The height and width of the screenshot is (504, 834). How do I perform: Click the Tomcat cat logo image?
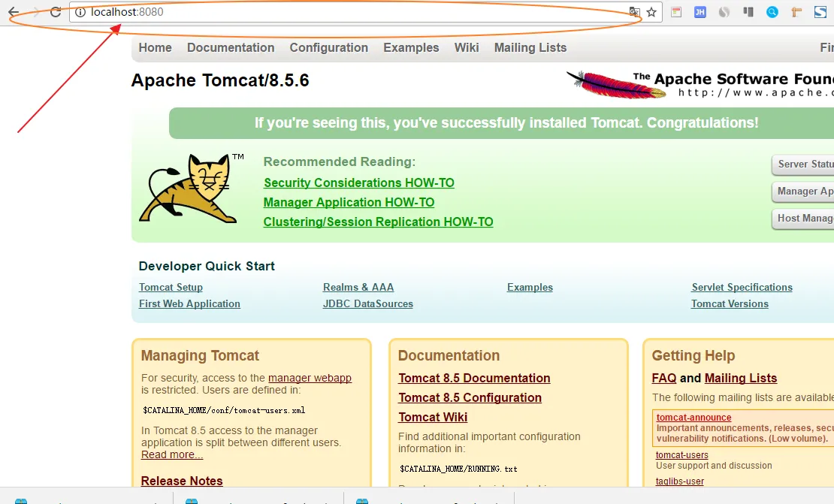[189, 189]
